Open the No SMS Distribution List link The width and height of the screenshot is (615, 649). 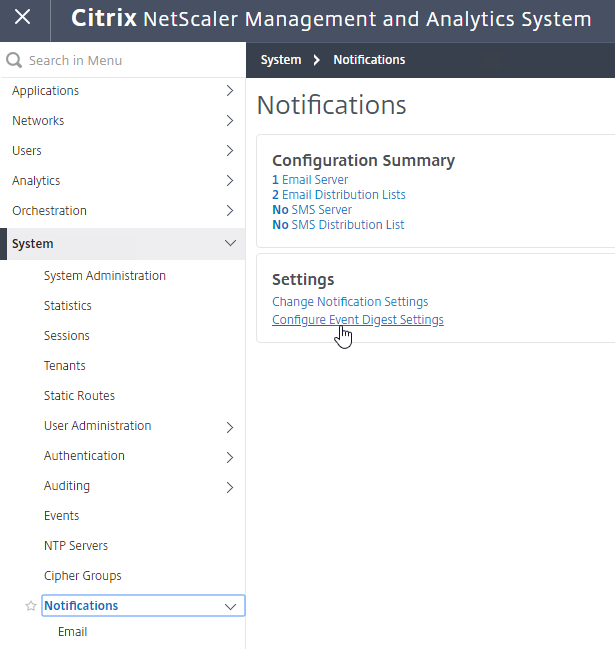[338, 224]
